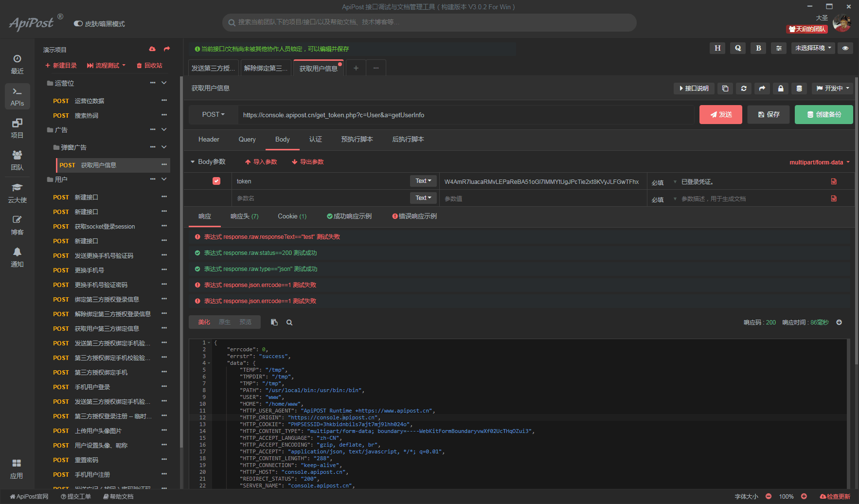Screen dimensions: 859x504
Task: Open the 云大使 sidebar icon
Action: (x=17, y=193)
